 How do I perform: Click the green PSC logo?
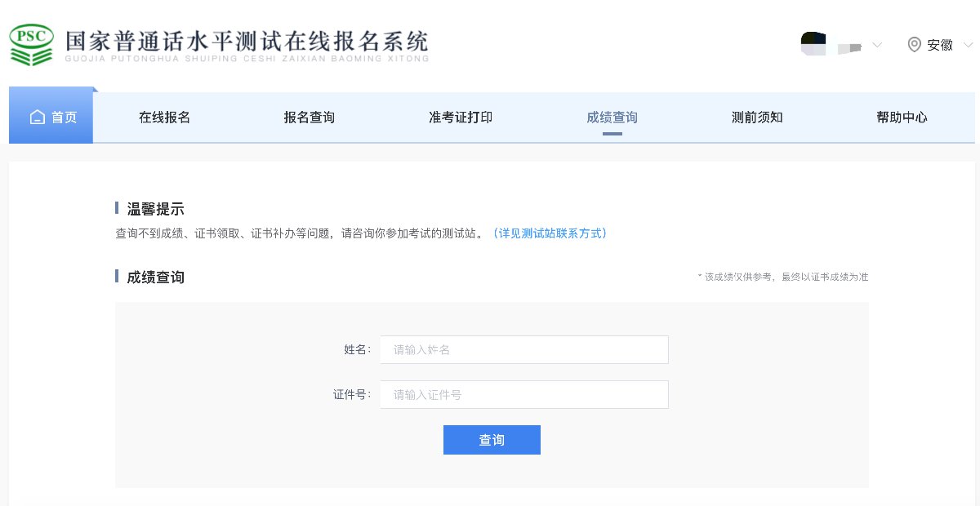coord(32,44)
